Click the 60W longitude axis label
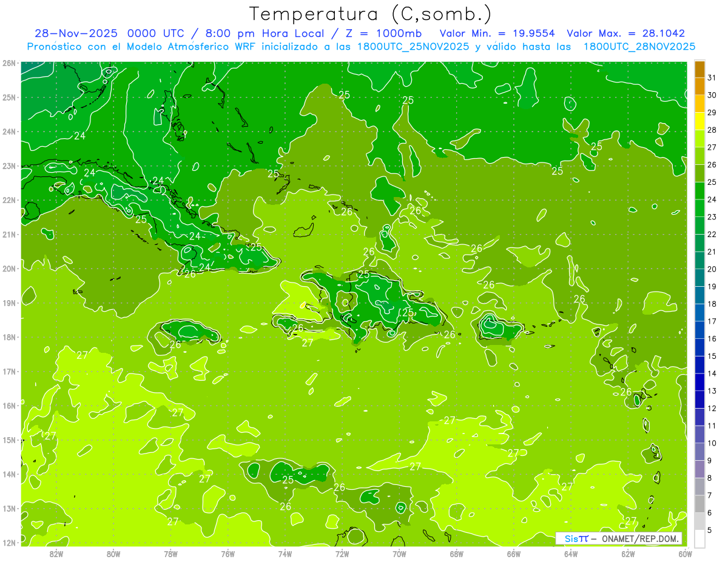This screenshot has width=728, height=562. coord(685,554)
